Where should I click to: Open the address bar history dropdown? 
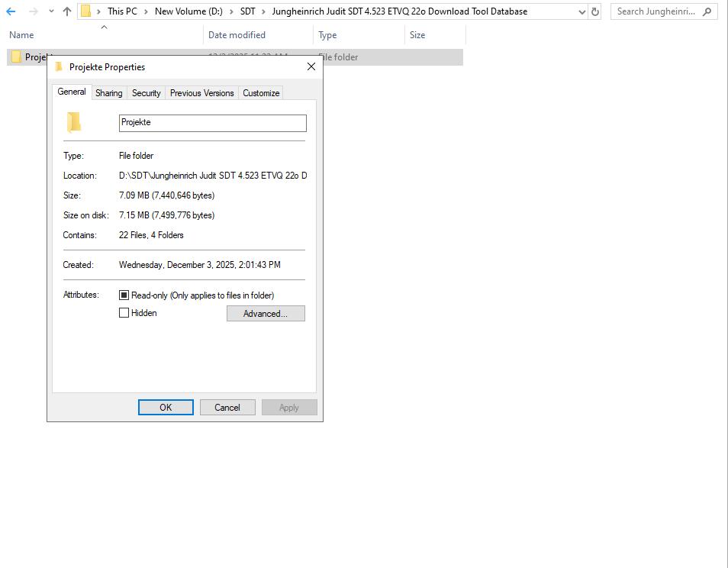click(581, 11)
